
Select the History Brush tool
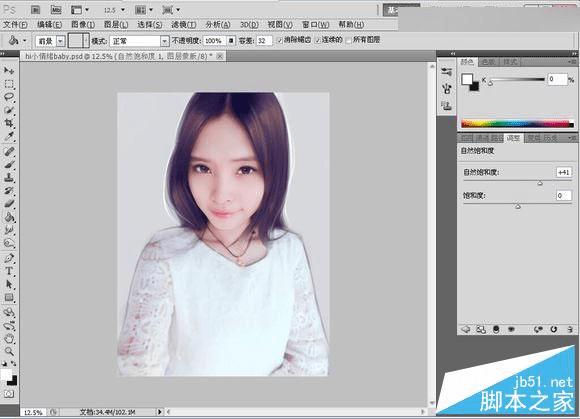[x=9, y=190]
